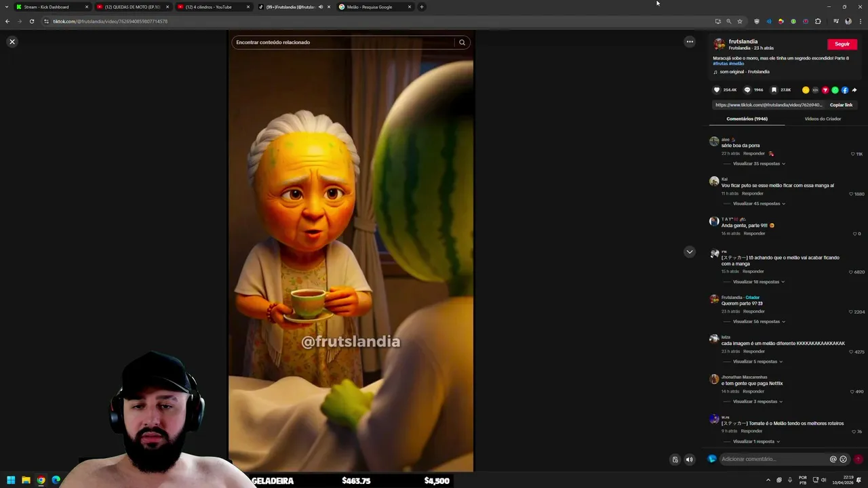868x488 pixels.
Task: Switch to 4 cilindros - YouTube tab
Action: click(214, 7)
